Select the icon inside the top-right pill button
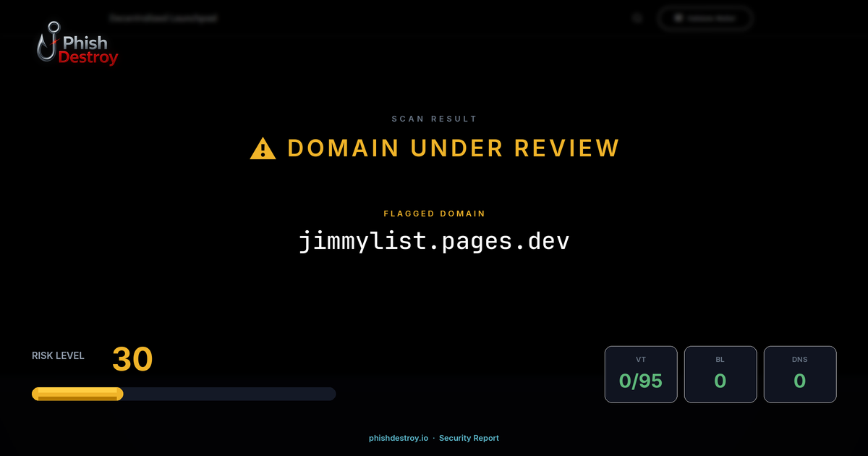Screen dimensions: 868x456 (678, 18)
